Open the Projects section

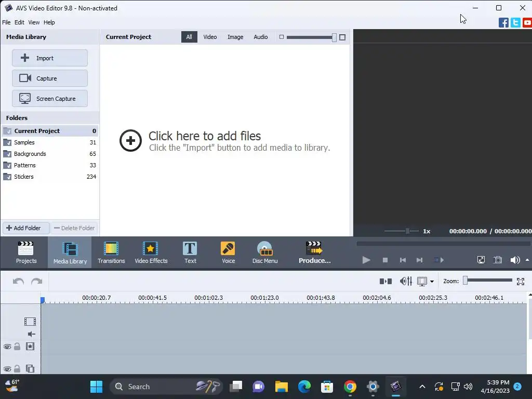point(26,252)
